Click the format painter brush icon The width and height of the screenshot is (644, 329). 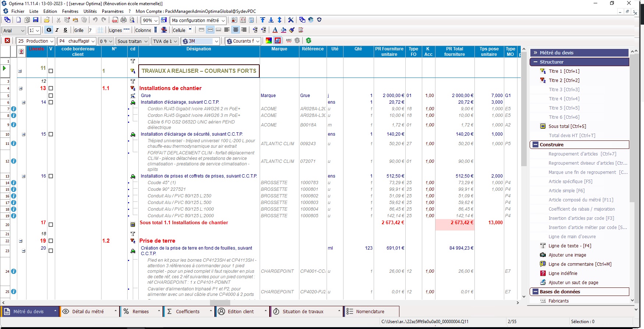click(x=292, y=30)
